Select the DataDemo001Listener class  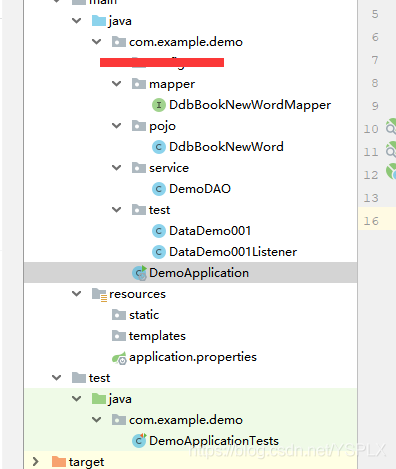point(233,252)
